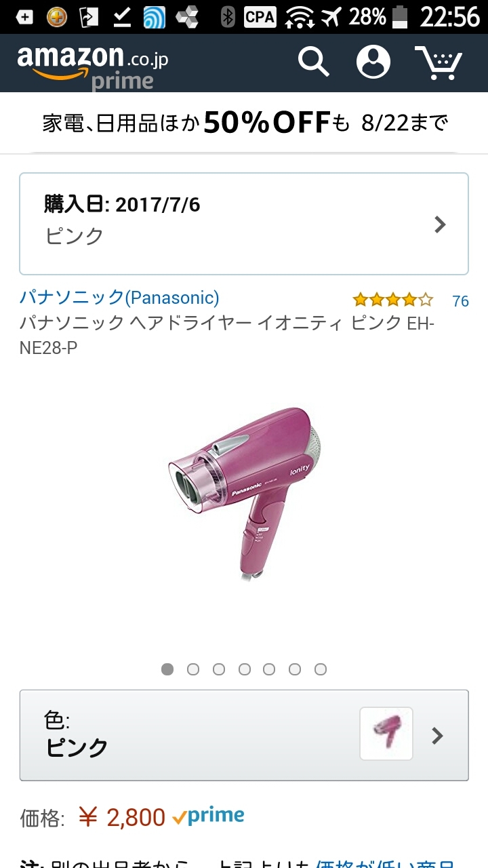Image resolution: width=488 pixels, height=868 pixels.
Task: Tap the Amazon.co.jp prime logo
Action: (x=93, y=66)
